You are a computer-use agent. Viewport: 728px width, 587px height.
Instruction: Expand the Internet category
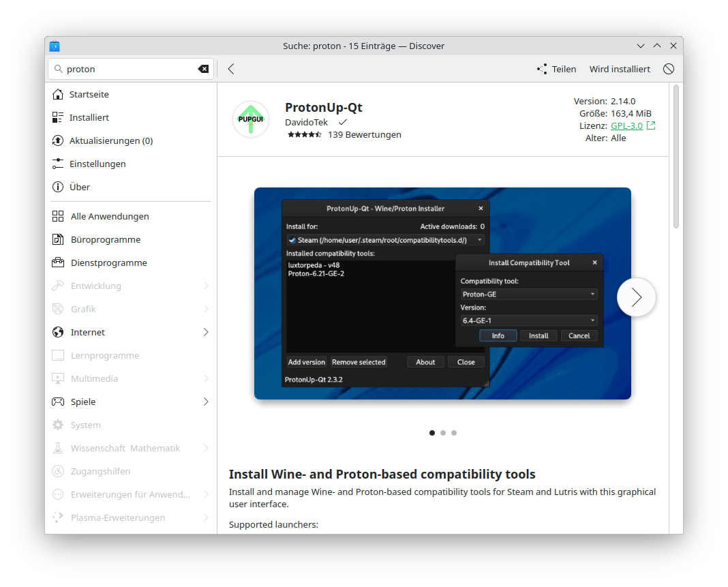pyautogui.click(x=206, y=333)
